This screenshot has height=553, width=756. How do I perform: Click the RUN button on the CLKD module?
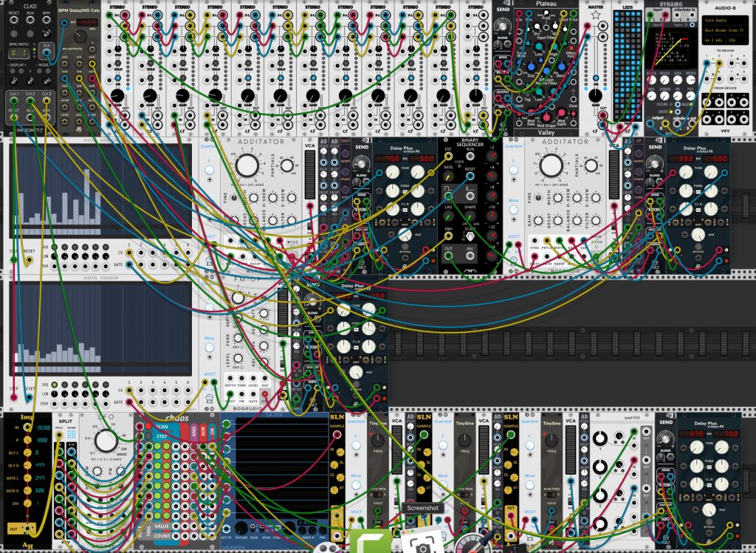pos(30,32)
